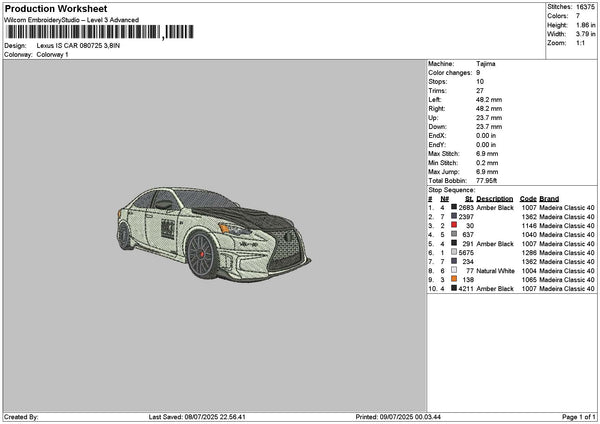
Task: Click the Total Bobbin length value
Action: click(x=487, y=181)
